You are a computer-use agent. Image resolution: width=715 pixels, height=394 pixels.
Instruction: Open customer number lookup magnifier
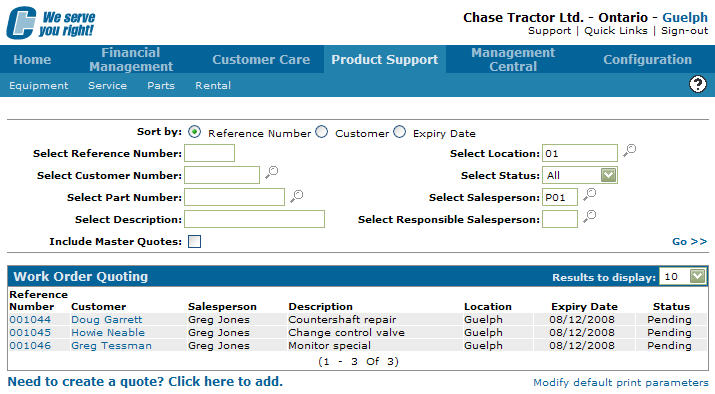tap(272, 172)
